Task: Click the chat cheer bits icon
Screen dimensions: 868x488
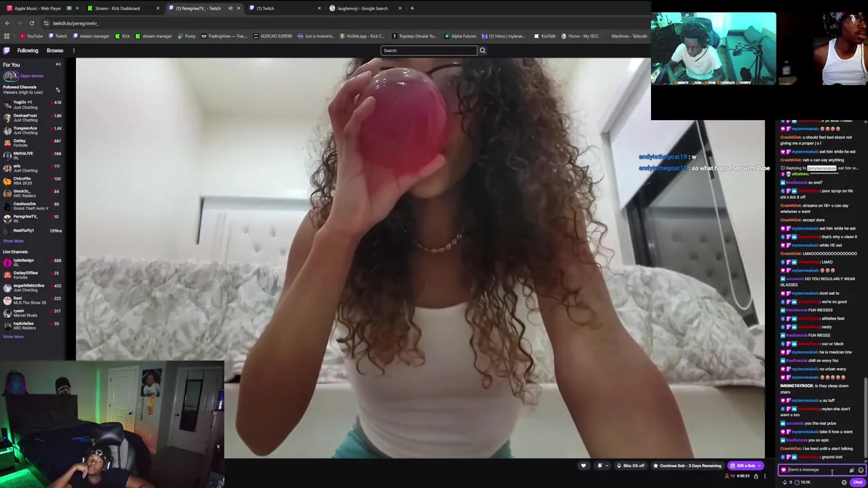Action: [x=852, y=470]
